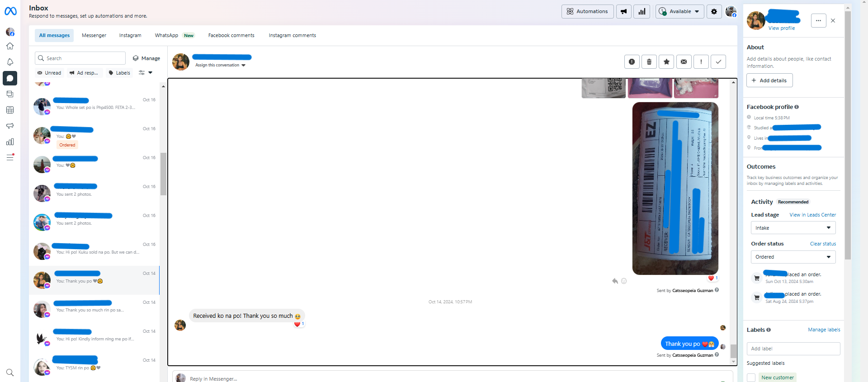
Task: Open Inbox settings gear icon
Action: [714, 11]
